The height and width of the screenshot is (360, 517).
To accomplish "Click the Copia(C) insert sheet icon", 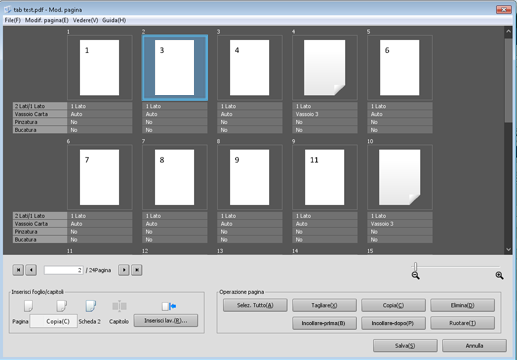I will tap(61, 306).
